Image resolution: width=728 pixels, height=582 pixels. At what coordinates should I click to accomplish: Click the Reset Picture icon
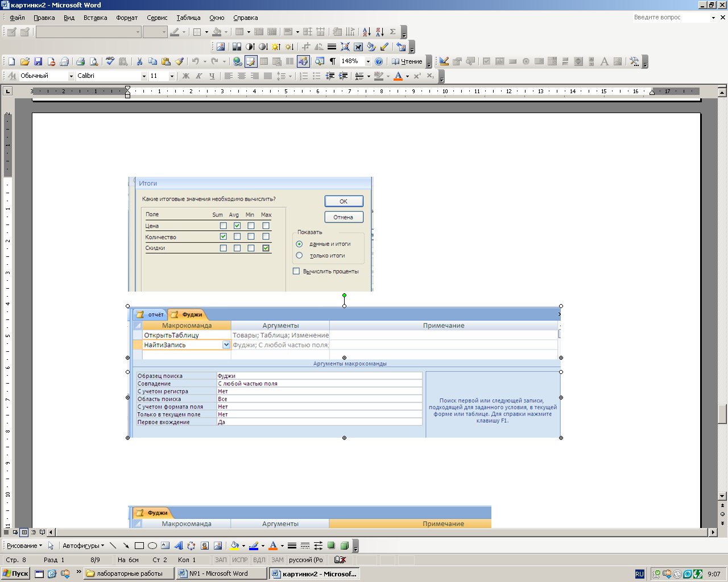tap(402, 47)
